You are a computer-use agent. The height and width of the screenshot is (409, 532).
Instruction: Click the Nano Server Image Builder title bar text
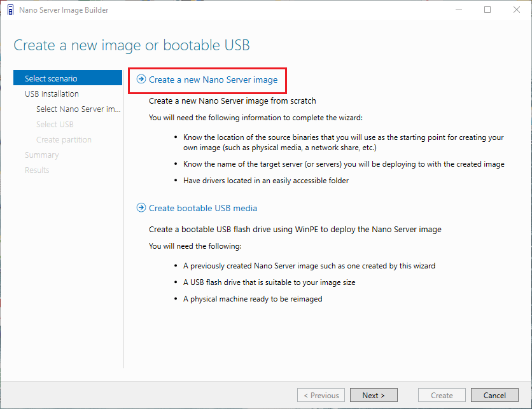(64, 10)
